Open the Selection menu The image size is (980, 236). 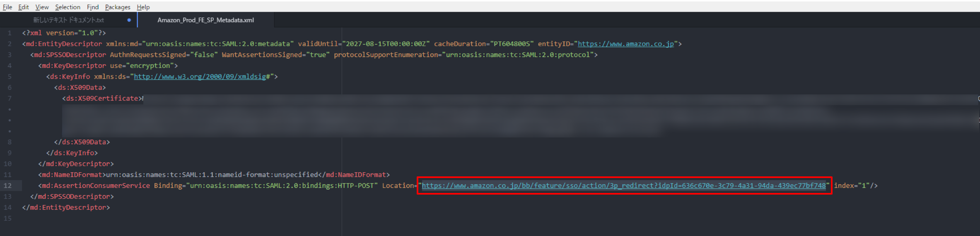(68, 7)
